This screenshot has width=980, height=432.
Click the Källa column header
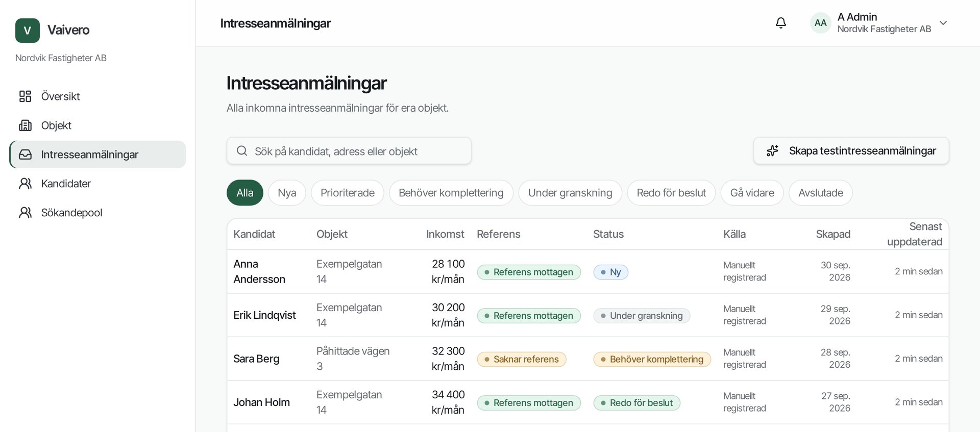734,234
